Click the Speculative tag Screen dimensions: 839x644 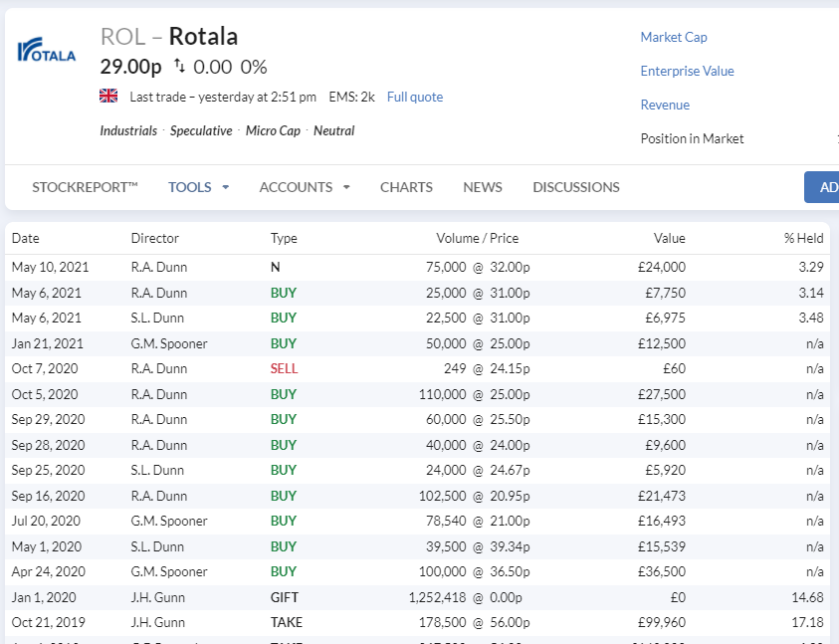click(x=201, y=130)
